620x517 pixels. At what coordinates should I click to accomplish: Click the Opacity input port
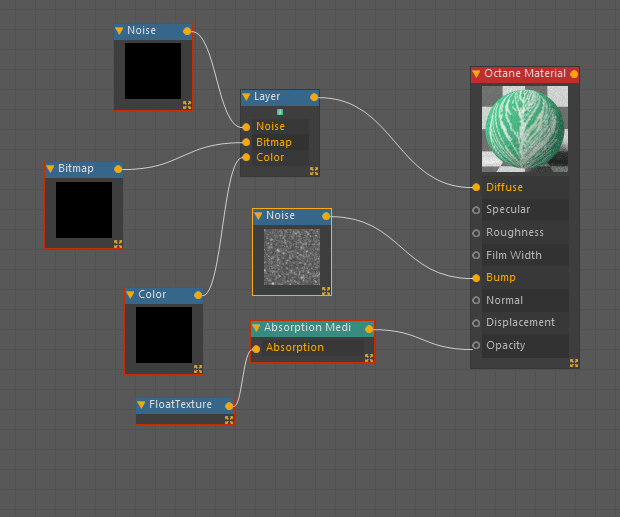pos(476,345)
